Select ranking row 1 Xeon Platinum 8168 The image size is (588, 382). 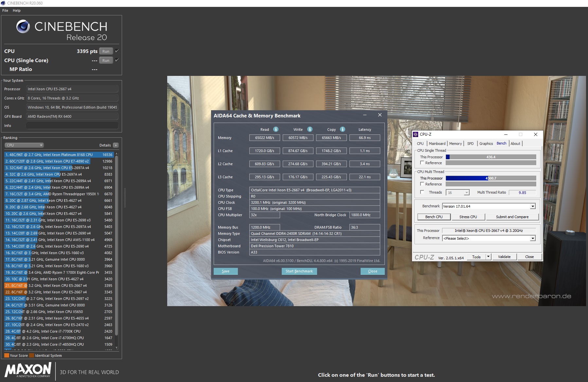(x=59, y=155)
